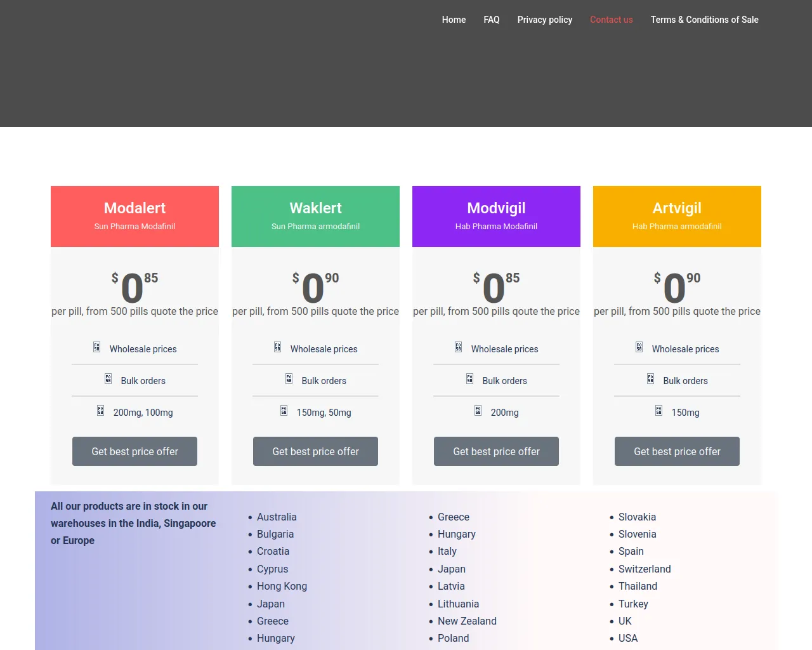Click 'Sun Pharma armodafinil' subtitle
This screenshot has height=650, width=812.
315,227
